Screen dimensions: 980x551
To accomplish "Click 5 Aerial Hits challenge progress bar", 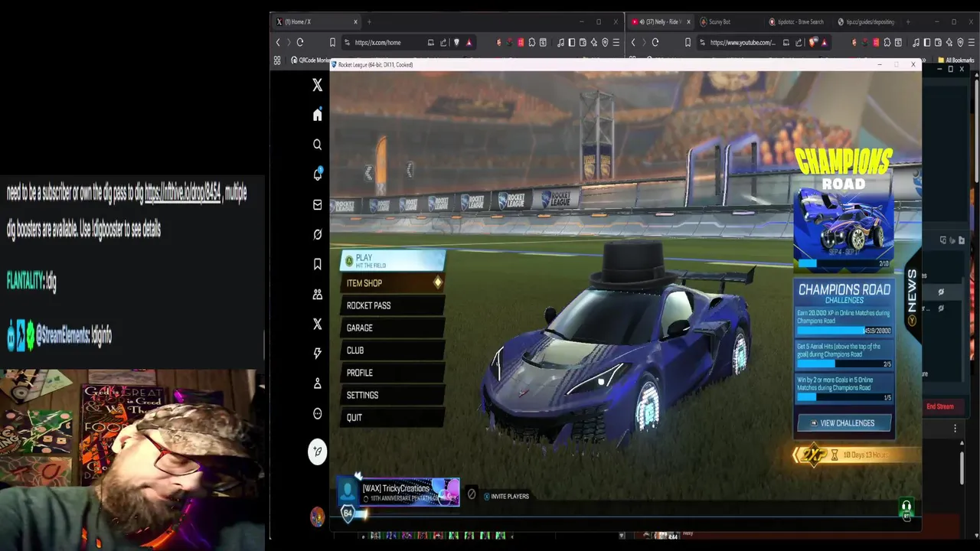I will 844,364.
